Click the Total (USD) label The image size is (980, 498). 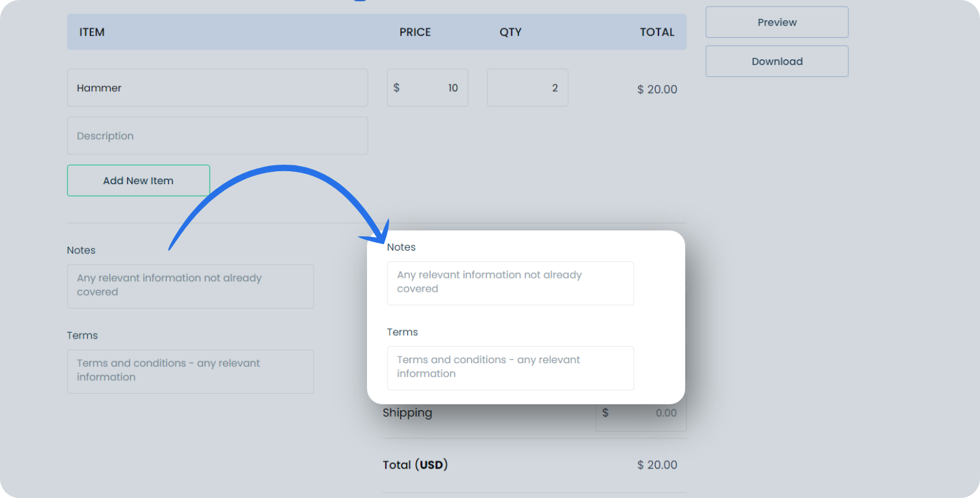coord(415,465)
